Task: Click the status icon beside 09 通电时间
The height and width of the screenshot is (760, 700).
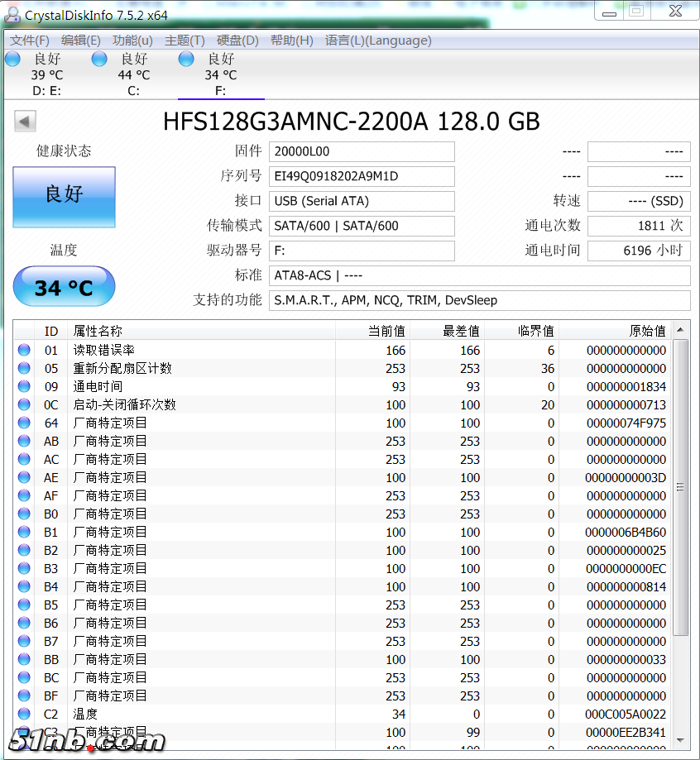Action: click(x=23, y=386)
